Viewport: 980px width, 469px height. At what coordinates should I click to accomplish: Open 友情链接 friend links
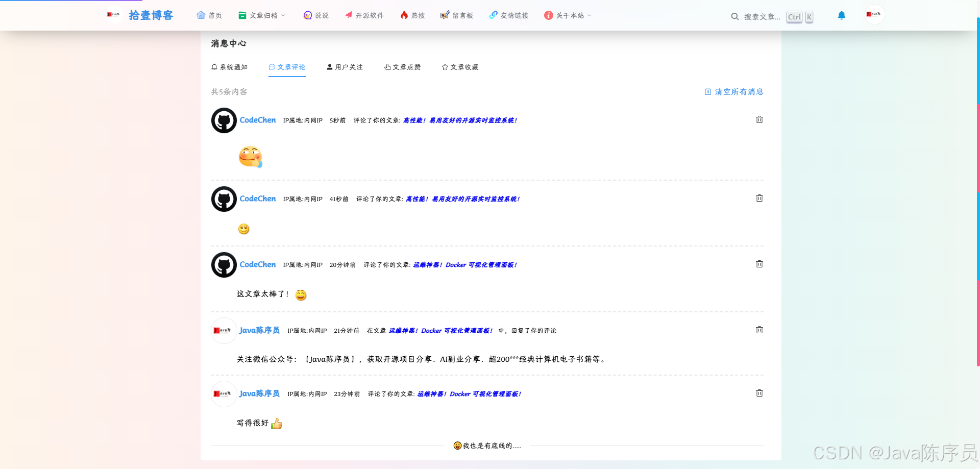(x=509, y=15)
